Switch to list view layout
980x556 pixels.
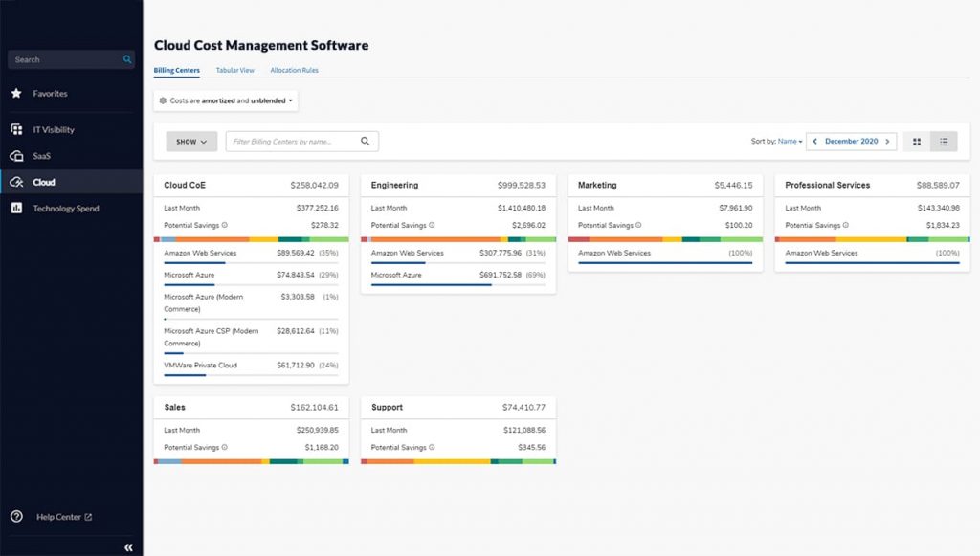944,141
